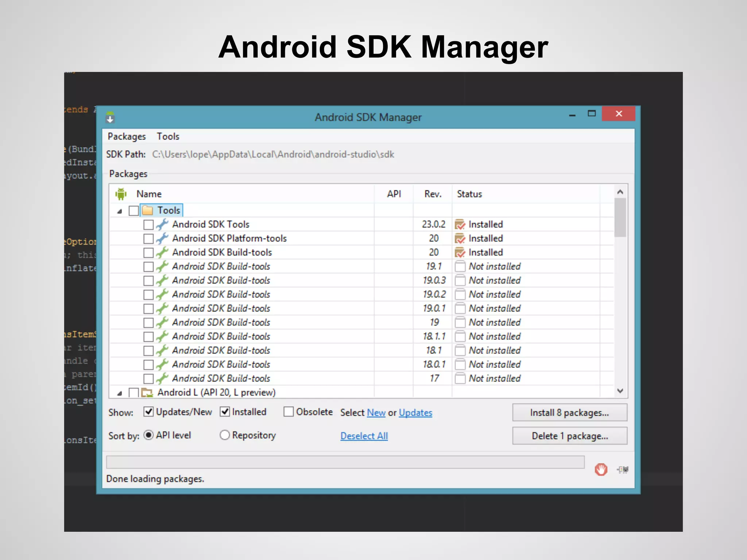Screen dimensions: 747x560
Task: Click the Not installed icon for rev 17
Action: point(460,378)
